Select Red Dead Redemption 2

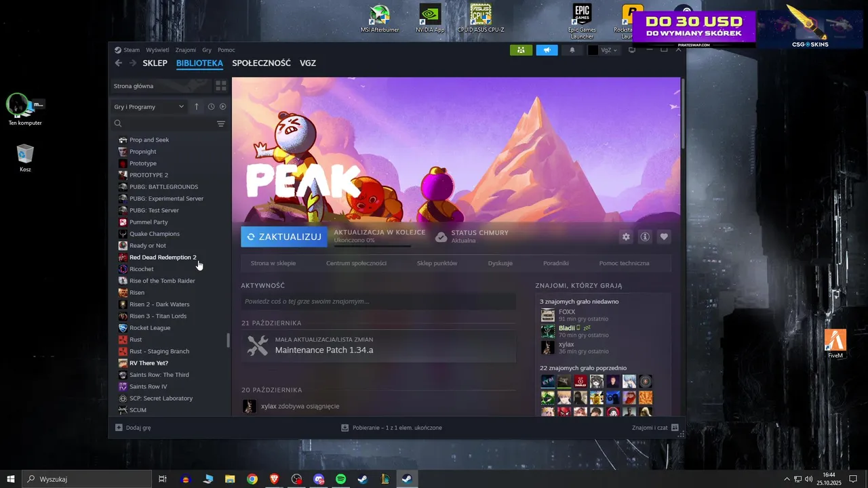[x=163, y=258]
